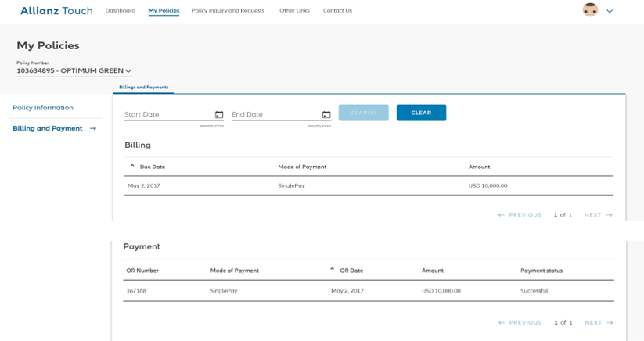Click the arrow icon beside Billing and Payment
The width and height of the screenshot is (644, 341).
(x=93, y=128)
